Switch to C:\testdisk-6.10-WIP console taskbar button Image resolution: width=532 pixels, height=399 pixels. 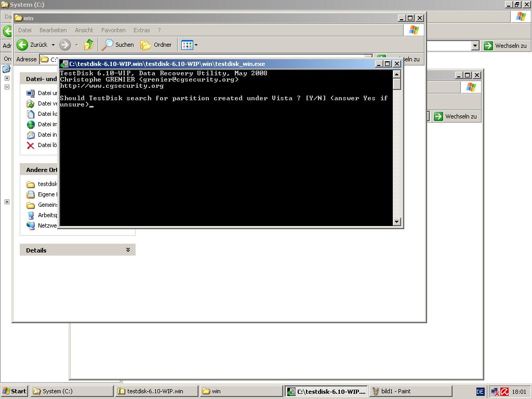click(326, 391)
